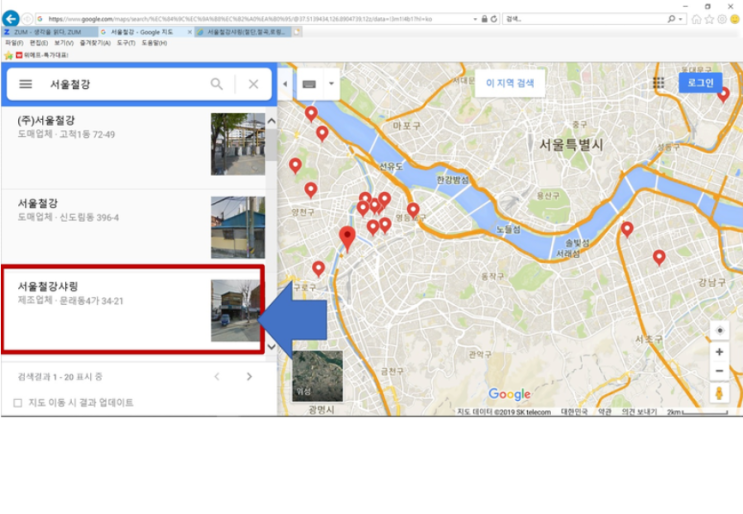Open favorites with the star icon
The height and width of the screenshot is (514, 743).
(709, 19)
